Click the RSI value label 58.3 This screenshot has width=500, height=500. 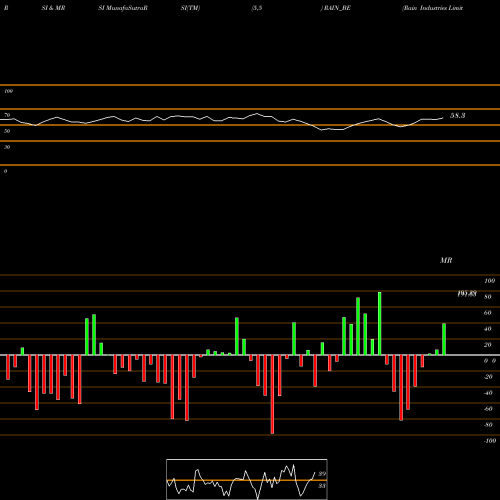[457, 116]
